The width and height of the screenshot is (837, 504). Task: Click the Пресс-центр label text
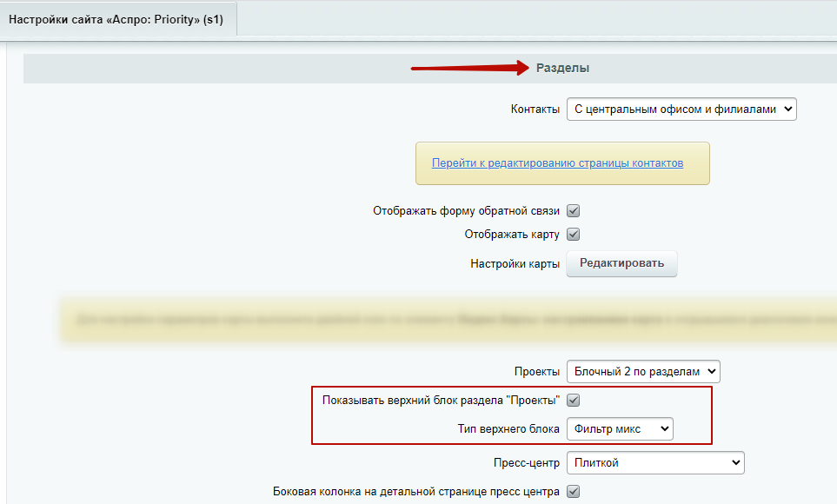527,463
